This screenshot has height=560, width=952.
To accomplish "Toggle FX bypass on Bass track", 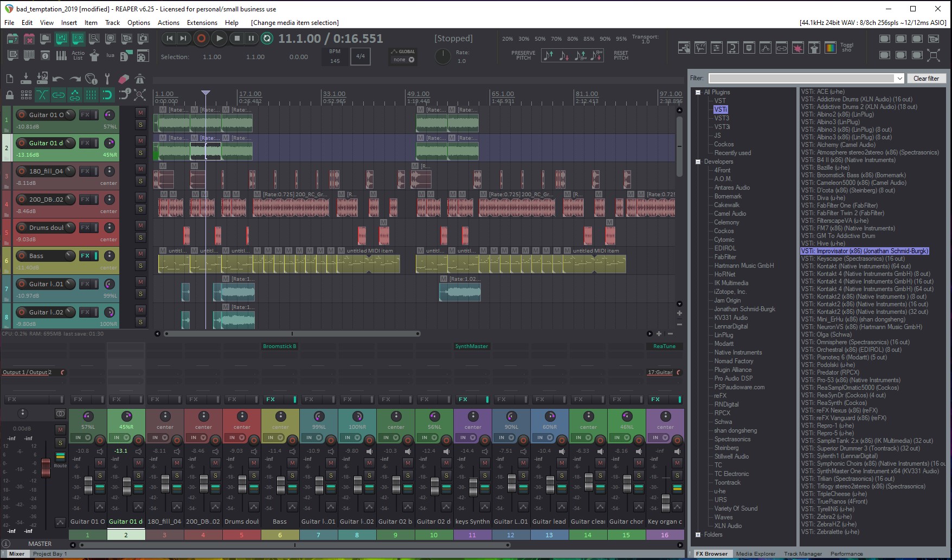I will [x=97, y=256].
